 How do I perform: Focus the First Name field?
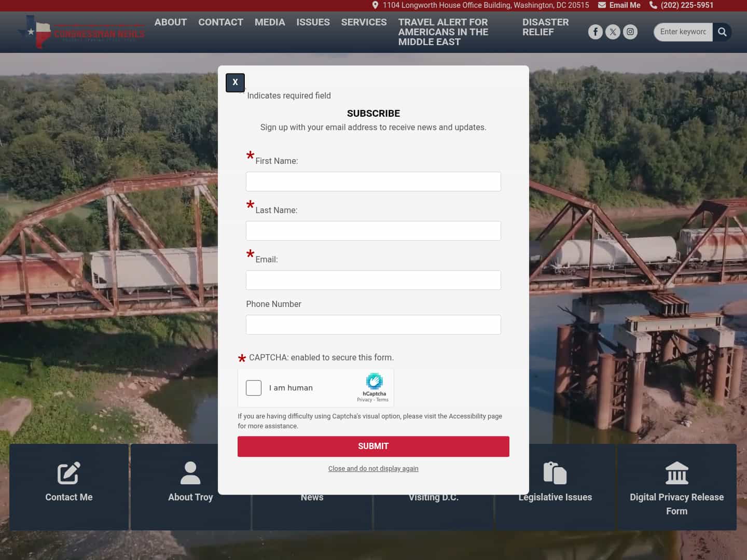374,181
